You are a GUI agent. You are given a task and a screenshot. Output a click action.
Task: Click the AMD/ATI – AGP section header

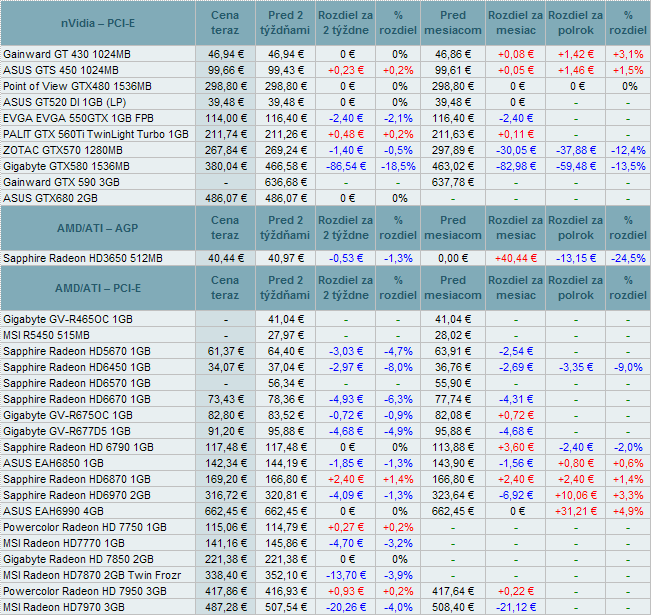tap(98, 228)
